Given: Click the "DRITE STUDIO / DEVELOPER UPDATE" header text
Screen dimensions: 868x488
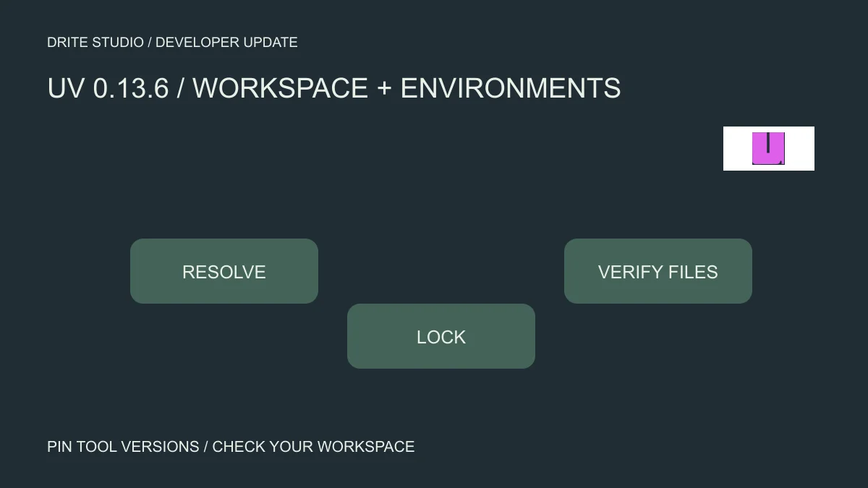Looking at the screenshot, I should pyautogui.click(x=172, y=43).
